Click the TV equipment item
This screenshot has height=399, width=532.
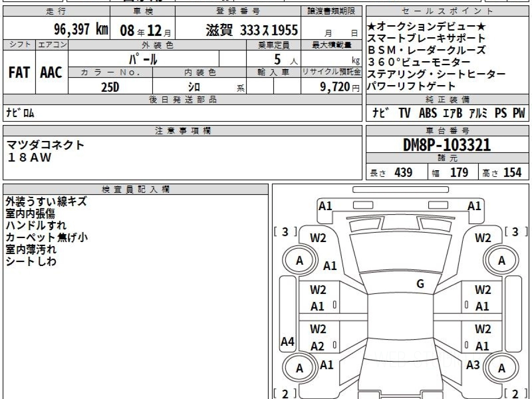tap(404, 113)
